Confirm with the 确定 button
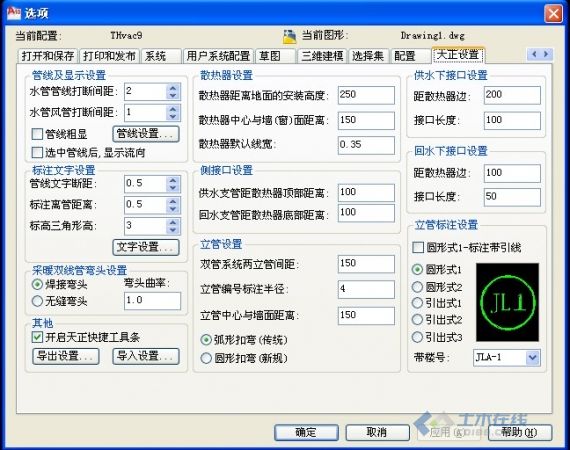Viewport: 570px width, 450px height. coord(306,432)
